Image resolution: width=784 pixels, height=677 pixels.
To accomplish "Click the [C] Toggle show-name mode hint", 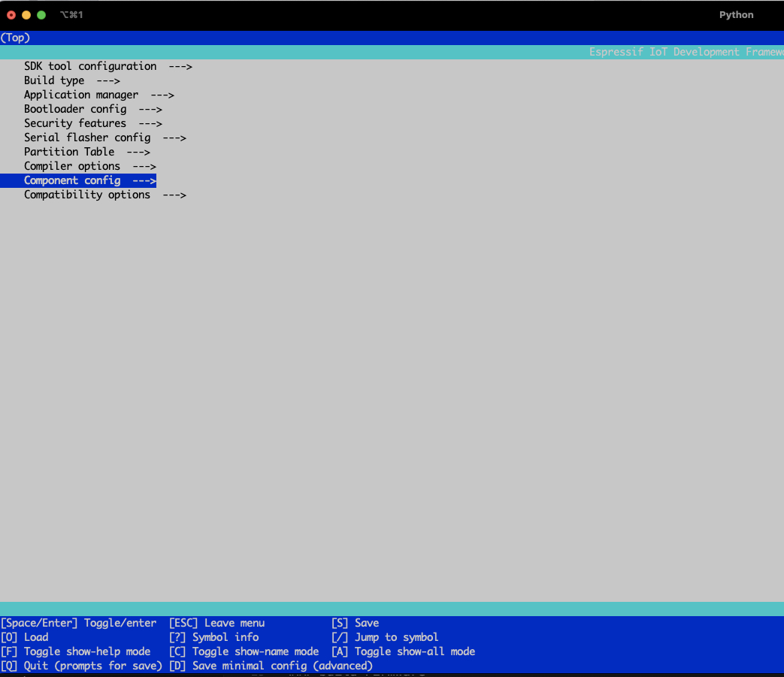I will pyautogui.click(x=244, y=651).
